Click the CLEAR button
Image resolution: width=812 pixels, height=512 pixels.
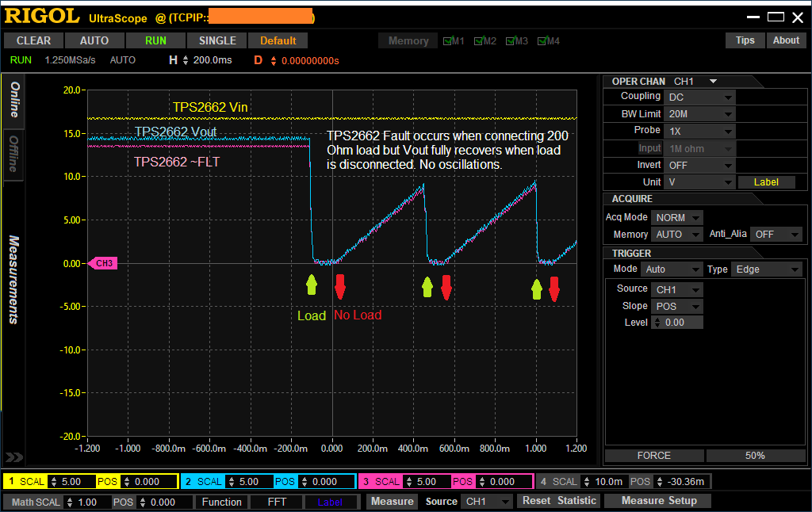tap(33, 40)
